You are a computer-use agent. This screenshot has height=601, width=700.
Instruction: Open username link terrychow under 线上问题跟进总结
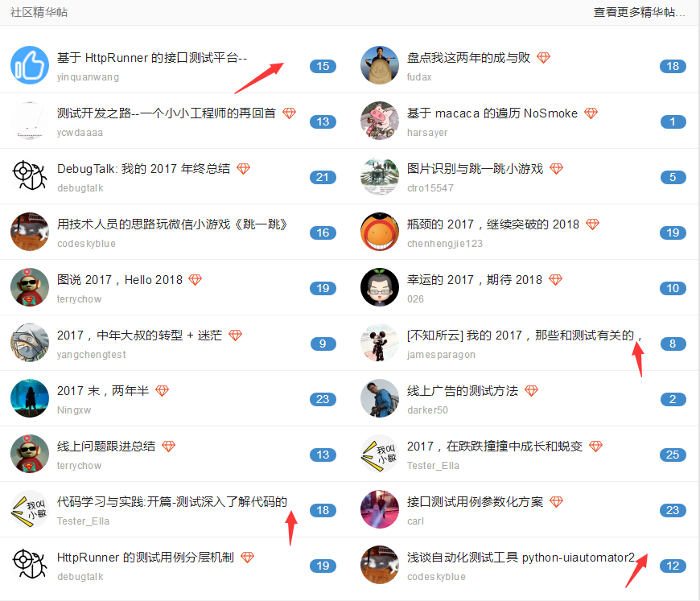[x=79, y=466]
